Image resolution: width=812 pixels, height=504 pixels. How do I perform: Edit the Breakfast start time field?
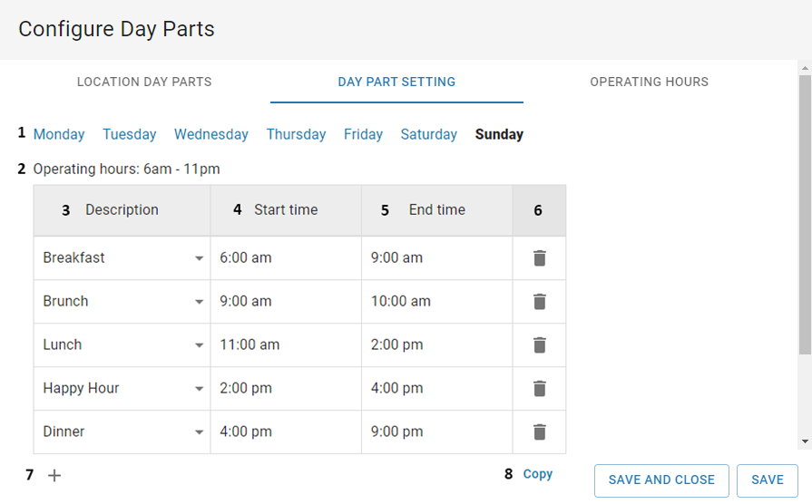tap(285, 258)
